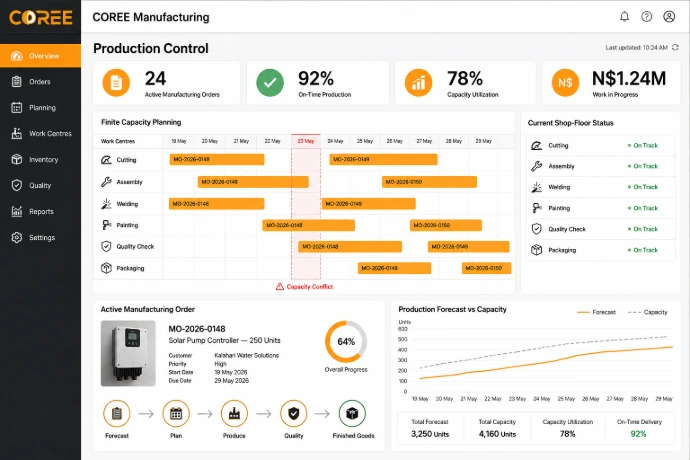Select the Forecast stage icon

117,413
